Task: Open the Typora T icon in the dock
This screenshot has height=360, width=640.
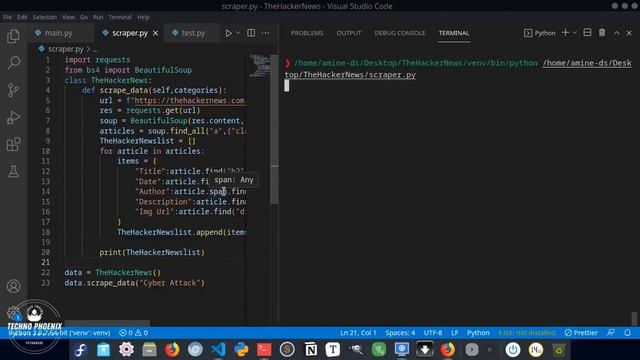Action: click(x=333, y=350)
